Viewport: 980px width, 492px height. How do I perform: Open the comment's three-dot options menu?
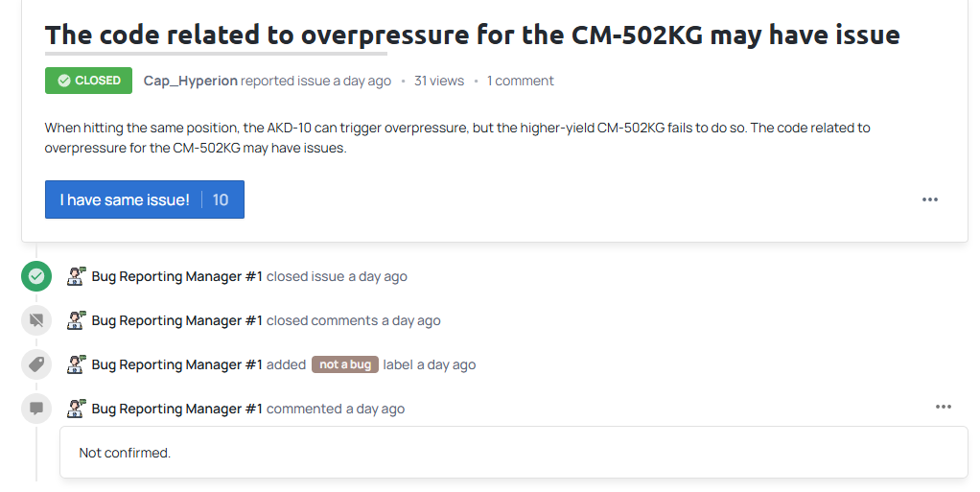[x=944, y=407]
